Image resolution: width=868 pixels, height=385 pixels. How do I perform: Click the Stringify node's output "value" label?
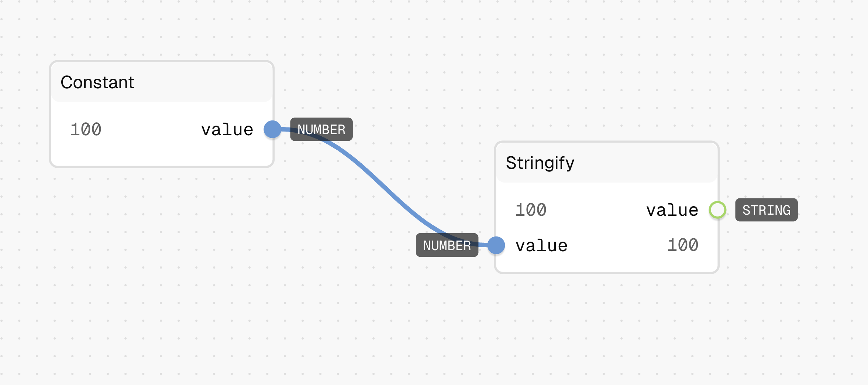tap(672, 210)
